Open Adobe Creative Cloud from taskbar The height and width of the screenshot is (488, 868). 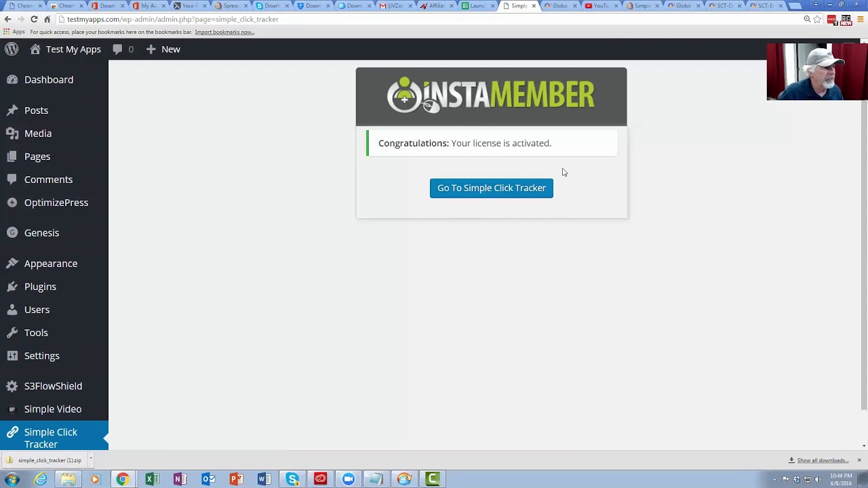pyautogui.click(x=320, y=479)
